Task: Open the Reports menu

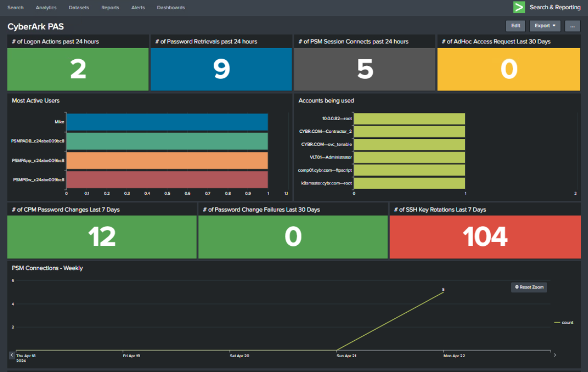Action: [110, 7]
